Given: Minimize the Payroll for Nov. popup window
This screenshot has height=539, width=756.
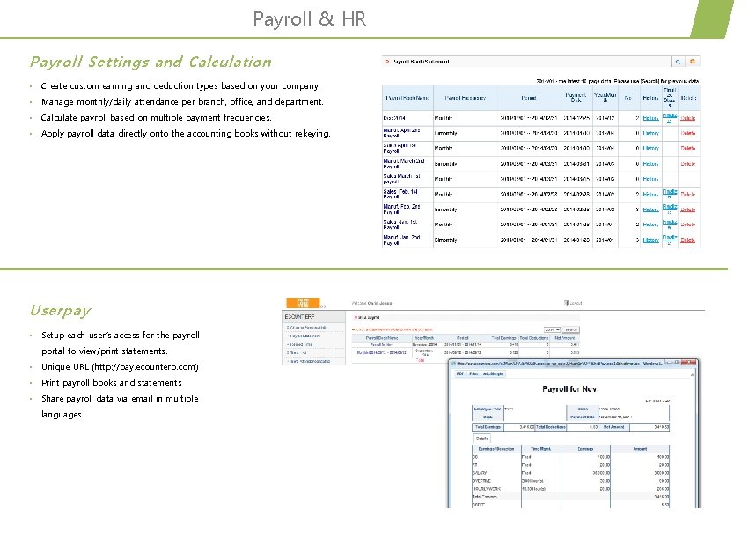Looking at the screenshot, I should click(x=670, y=362).
